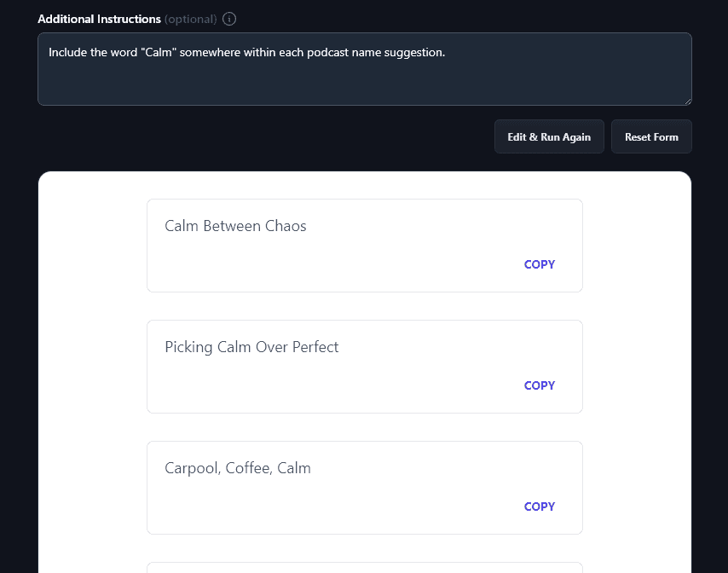Copy the "Carpool, Coffee, Calm" name
This screenshot has height=573, width=728.
pyautogui.click(x=539, y=506)
